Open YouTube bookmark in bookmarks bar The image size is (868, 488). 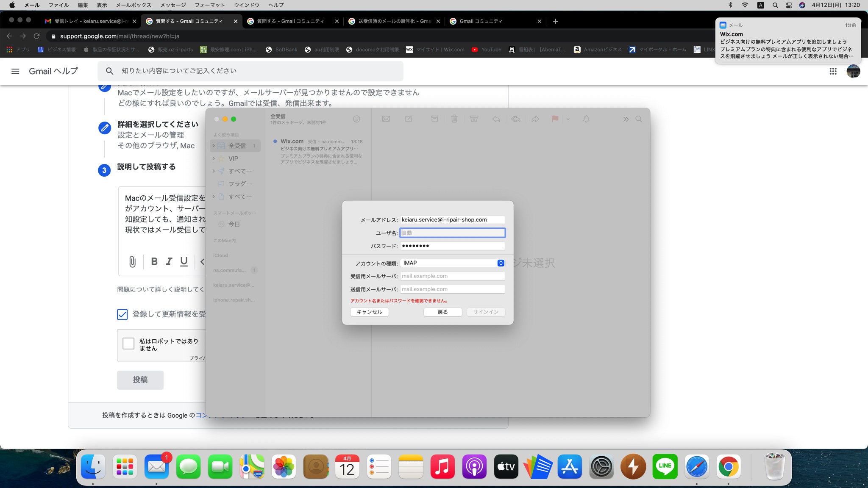487,50
